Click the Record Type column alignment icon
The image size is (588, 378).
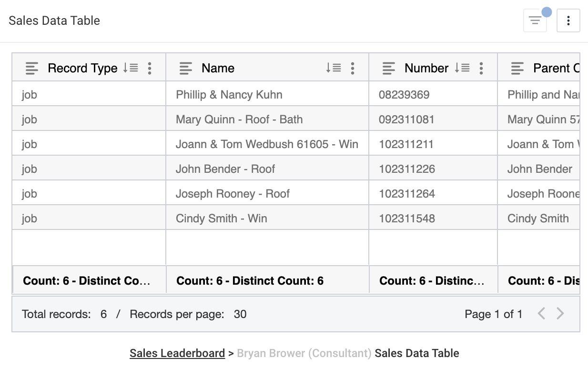tap(32, 68)
